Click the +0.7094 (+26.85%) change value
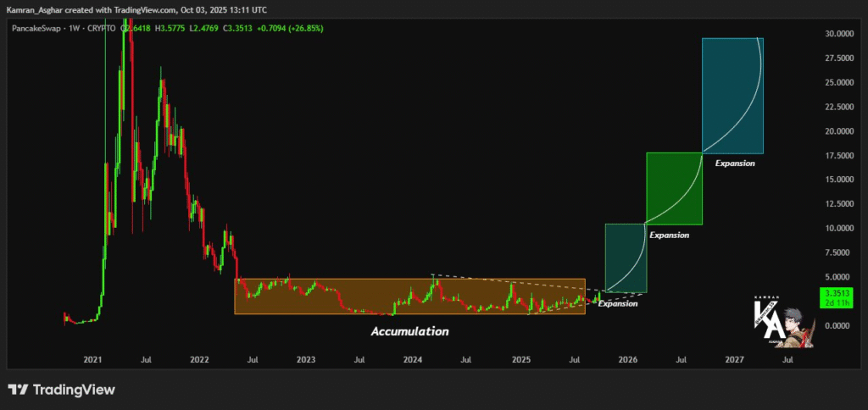Screen dimensions: 868x410 click(294, 28)
